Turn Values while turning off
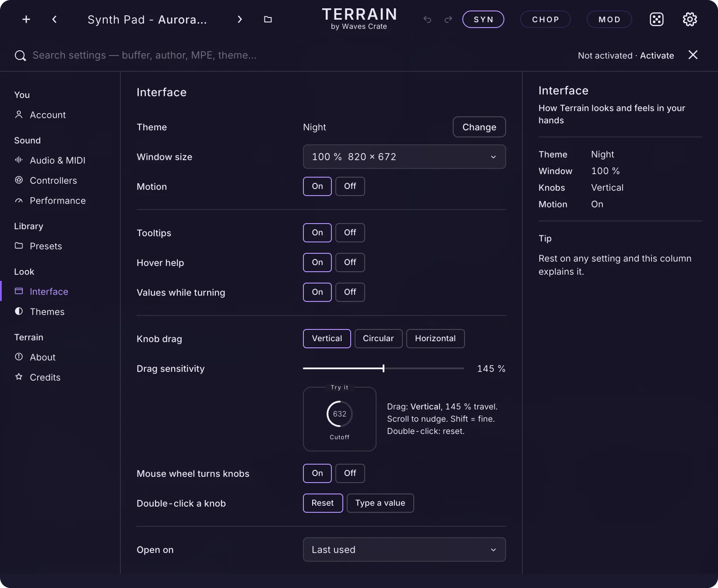Screen dimensions: 718x588 [x=350, y=292]
